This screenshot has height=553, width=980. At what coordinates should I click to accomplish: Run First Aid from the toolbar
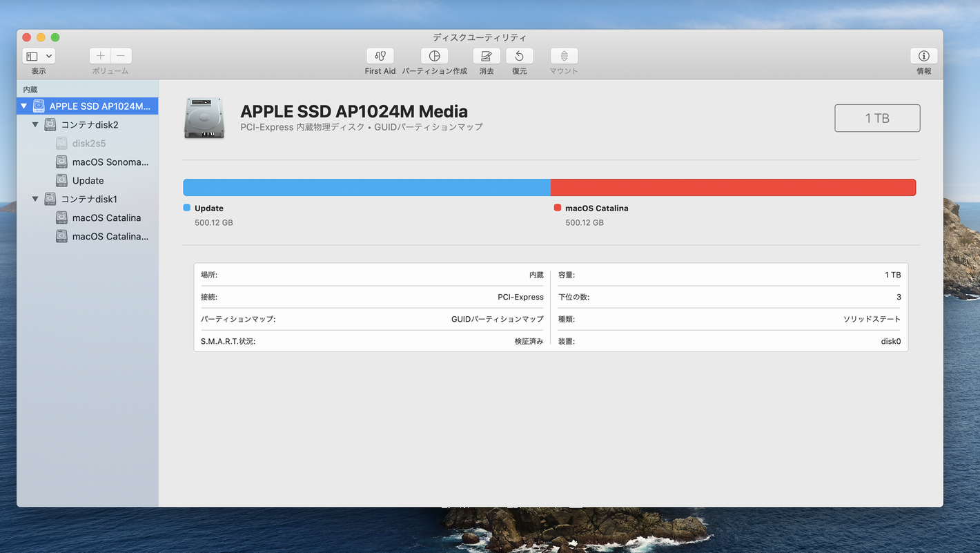click(380, 57)
